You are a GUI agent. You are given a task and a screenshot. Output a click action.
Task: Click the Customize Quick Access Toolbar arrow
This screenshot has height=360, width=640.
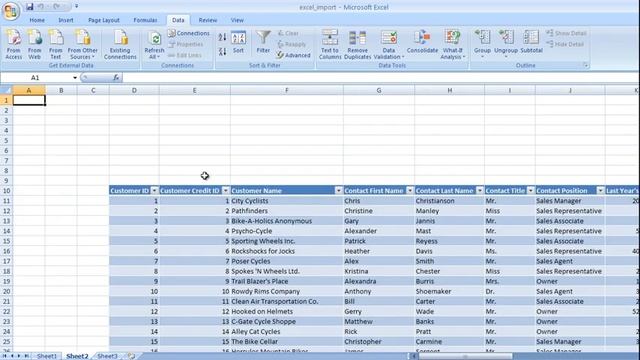pyautogui.click(x=76, y=7)
